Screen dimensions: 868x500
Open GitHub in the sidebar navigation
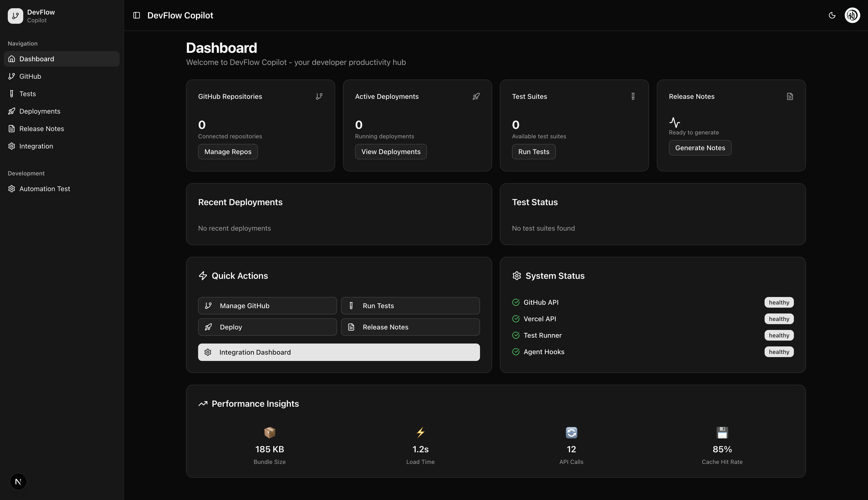click(x=30, y=76)
